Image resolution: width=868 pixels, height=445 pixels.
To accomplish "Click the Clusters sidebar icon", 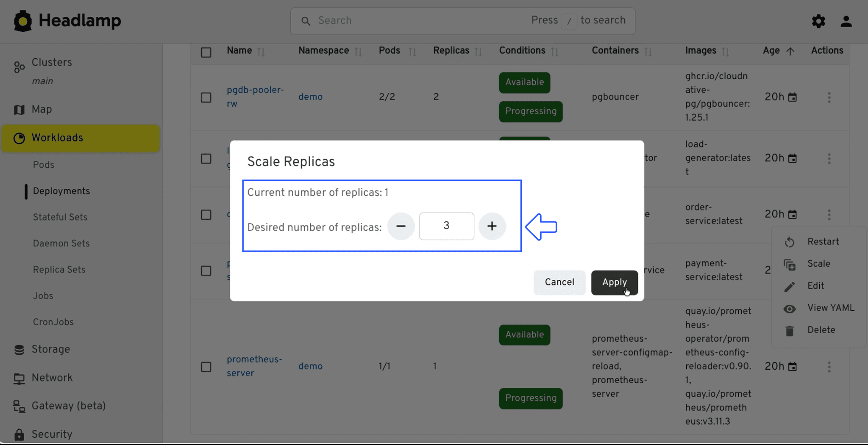I will pyautogui.click(x=19, y=67).
